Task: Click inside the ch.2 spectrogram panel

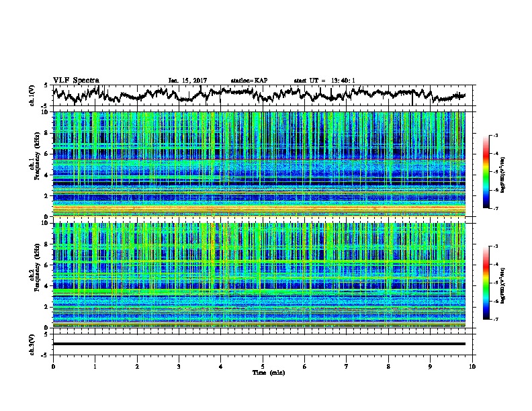Action: 259,275
